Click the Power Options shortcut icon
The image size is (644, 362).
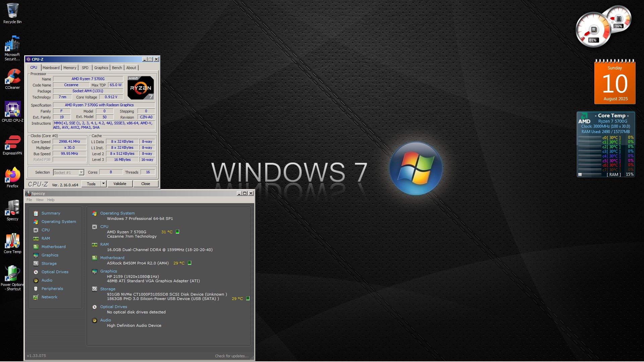point(12,274)
